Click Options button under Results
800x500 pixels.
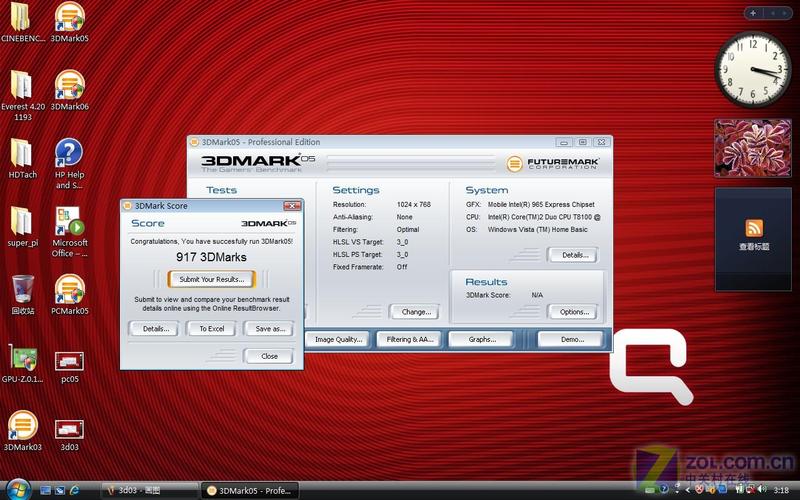click(x=573, y=312)
